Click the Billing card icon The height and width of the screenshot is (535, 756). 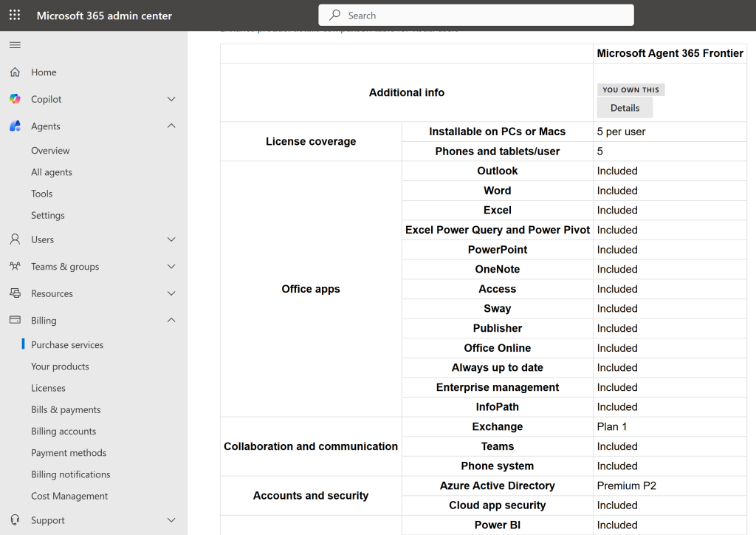15,321
